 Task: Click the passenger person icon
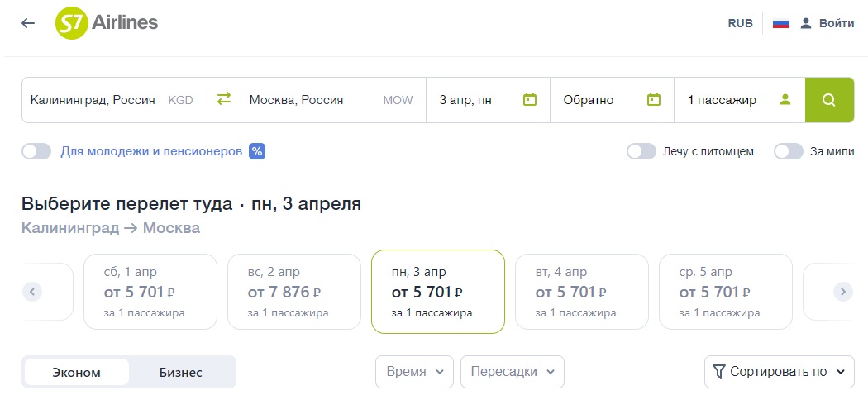pos(785,100)
